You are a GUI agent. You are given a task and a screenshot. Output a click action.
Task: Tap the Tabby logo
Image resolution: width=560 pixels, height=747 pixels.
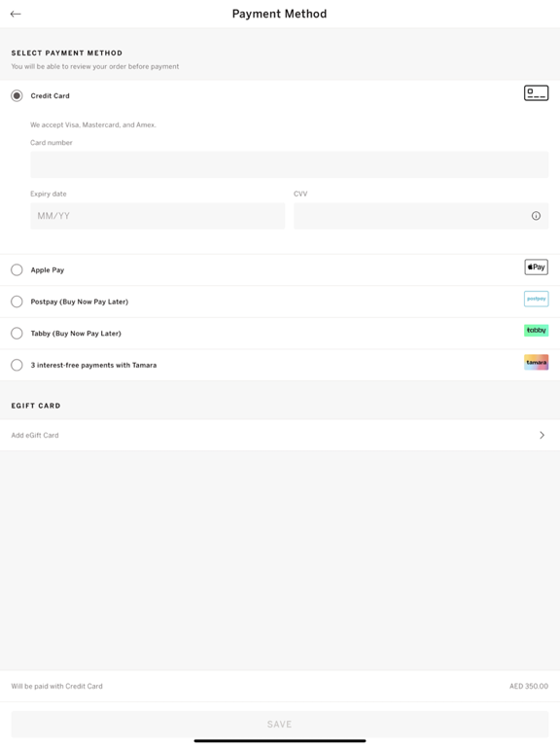tap(537, 330)
